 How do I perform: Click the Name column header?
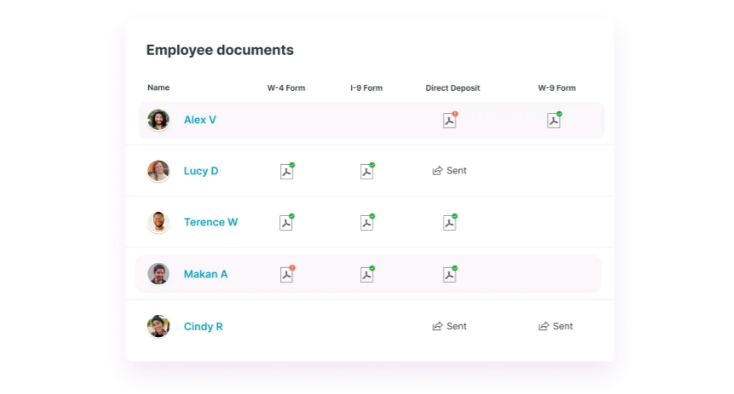click(158, 88)
